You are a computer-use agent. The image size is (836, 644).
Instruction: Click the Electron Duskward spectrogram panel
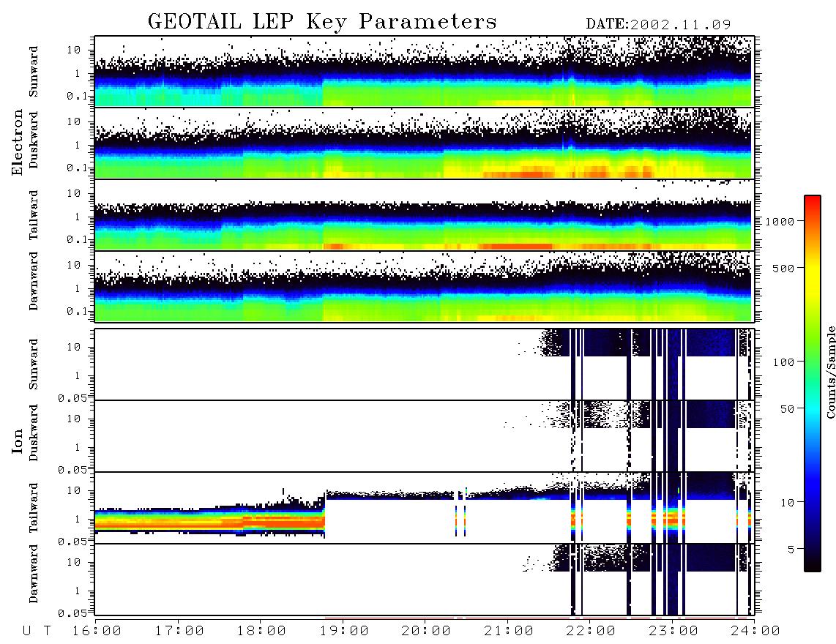(x=425, y=143)
